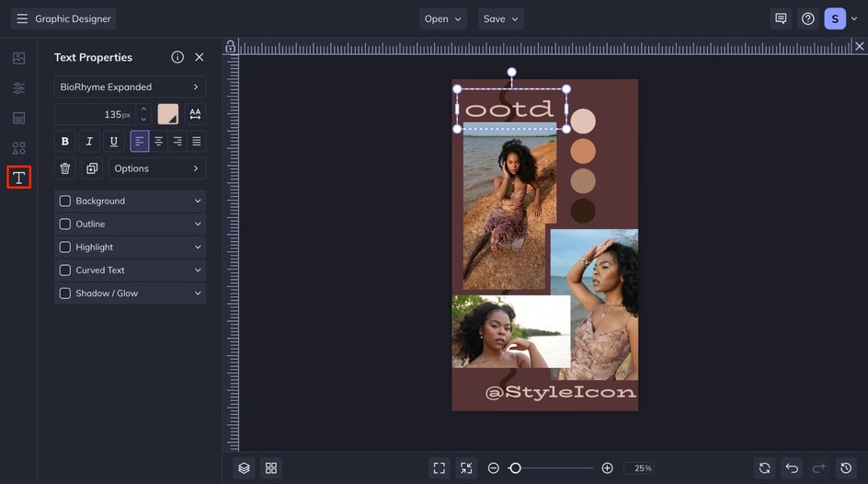Open the Templates sidebar tool
Image resolution: width=868 pixels, height=484 pixels.
(x=18, y=118)
